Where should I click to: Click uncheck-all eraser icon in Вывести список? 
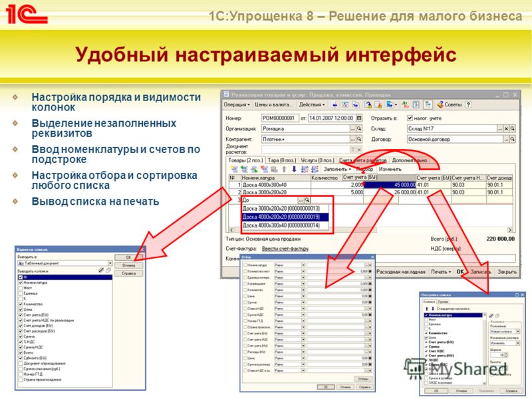(108, 270)
